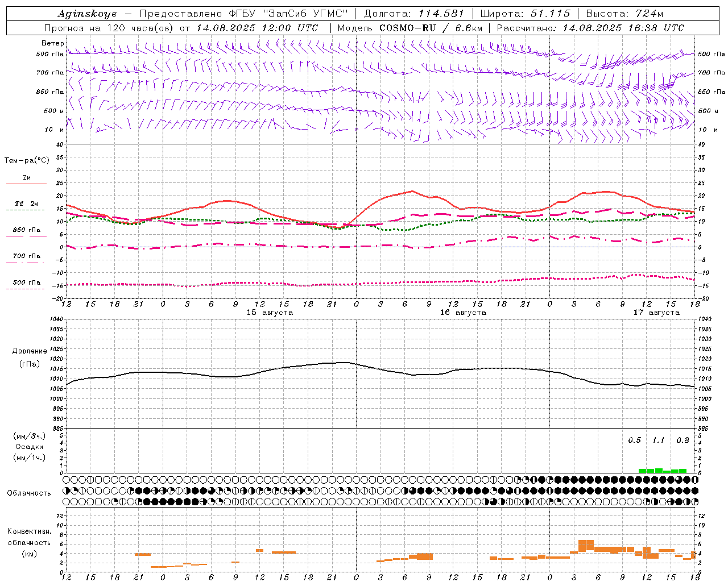Click the 850 гПа temperature legend line sample
Viewport: 728px width, 582px height.
click(x=26, y=236)
